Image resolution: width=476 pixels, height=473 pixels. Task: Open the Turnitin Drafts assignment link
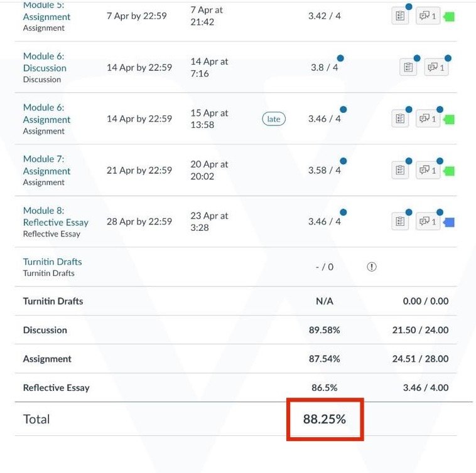(52, 262)
